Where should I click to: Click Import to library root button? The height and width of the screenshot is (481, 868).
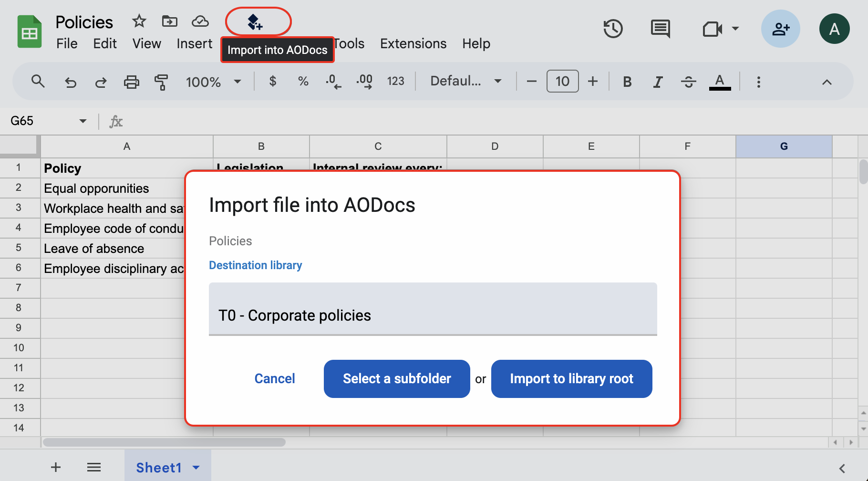click(x=571, y=379)
